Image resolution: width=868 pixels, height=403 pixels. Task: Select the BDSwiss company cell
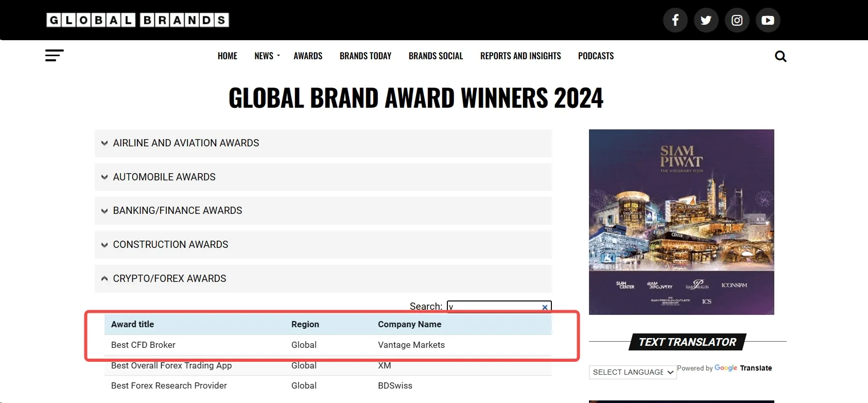[395, 385]
